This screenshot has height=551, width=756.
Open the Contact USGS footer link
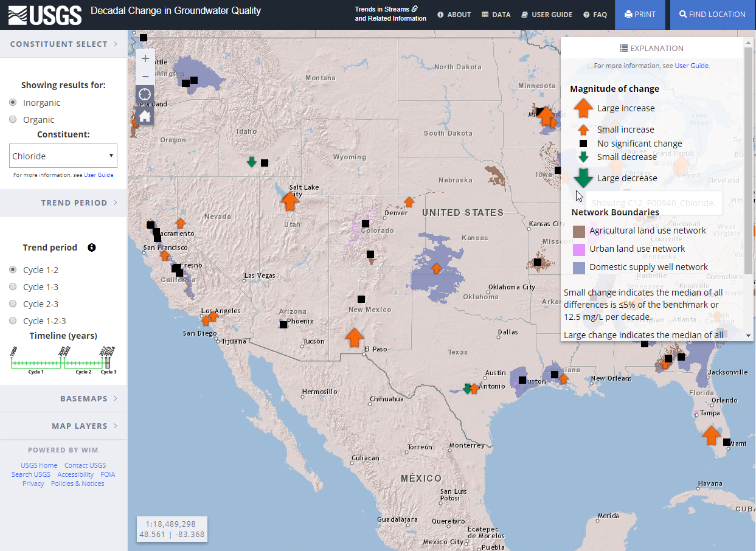[85, 465]
